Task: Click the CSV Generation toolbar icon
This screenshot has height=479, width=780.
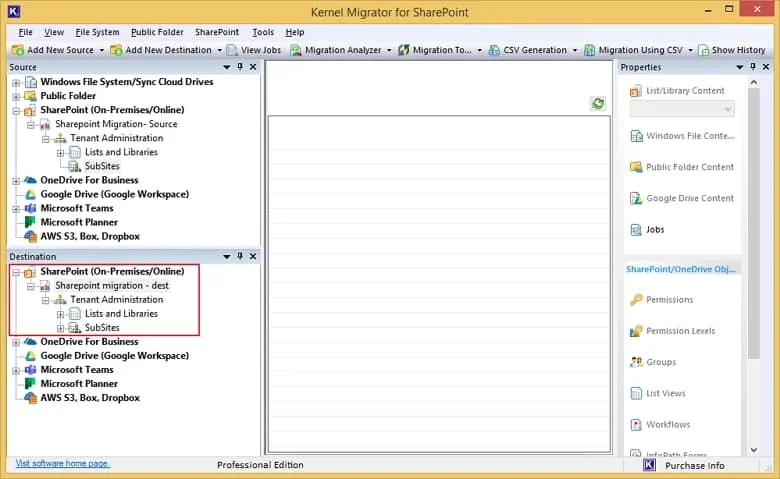Action: 494,50
